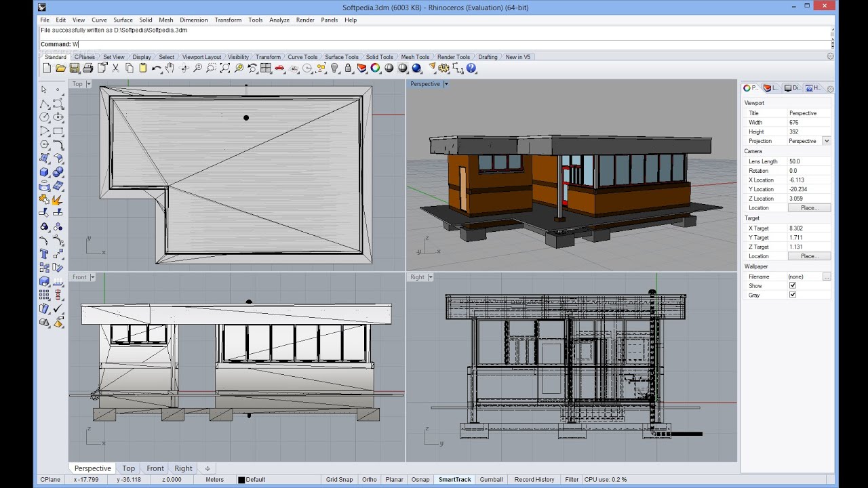
Task: Click the Print icon in toolbar
Action: click(88, 68)
